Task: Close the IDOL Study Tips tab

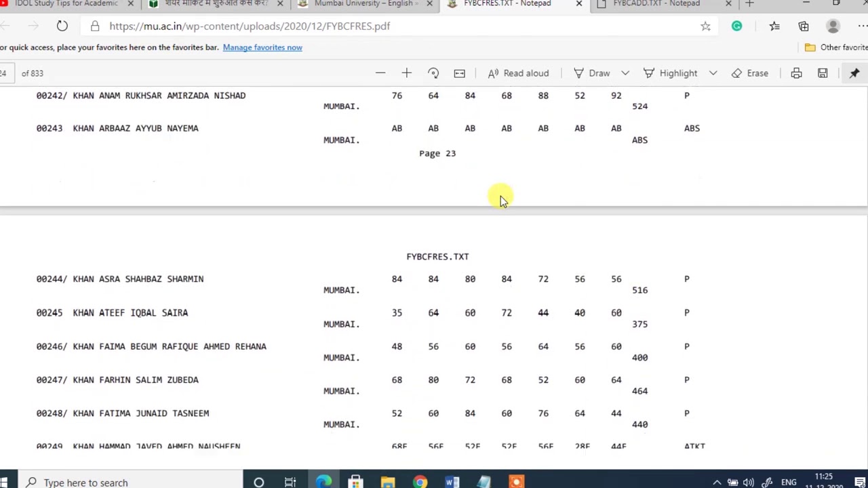Action: click(x=131, y=4)
